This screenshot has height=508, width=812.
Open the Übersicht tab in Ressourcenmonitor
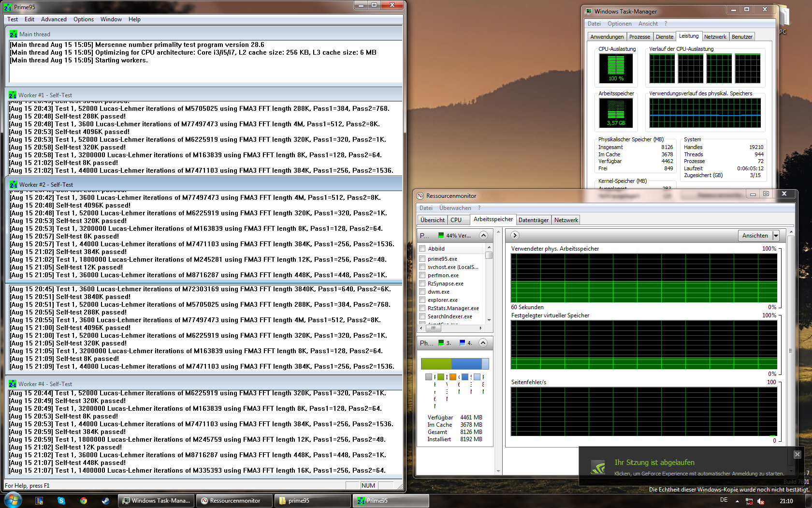(433, 220)
